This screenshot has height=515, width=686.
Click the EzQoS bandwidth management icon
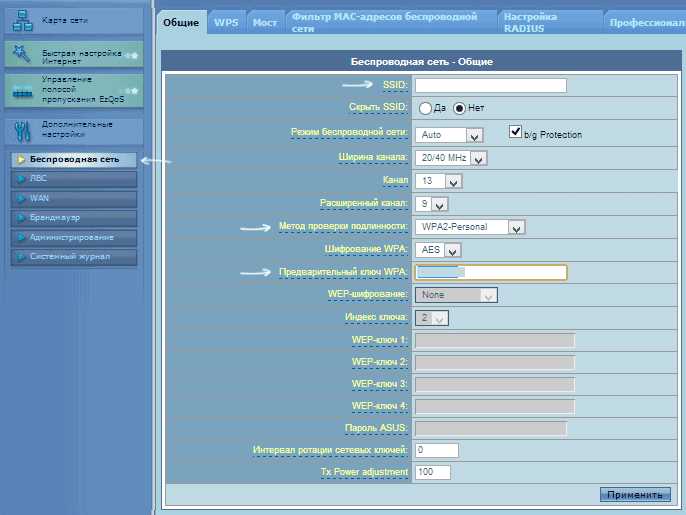coord(22,91)
